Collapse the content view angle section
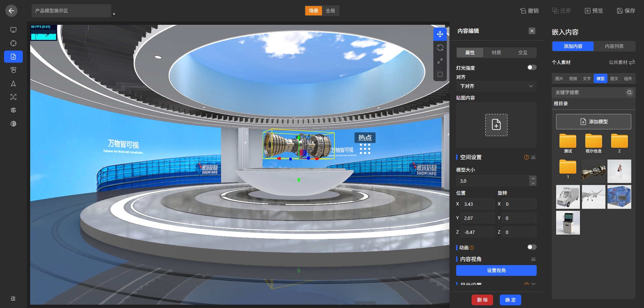 [x=533, y=259]
